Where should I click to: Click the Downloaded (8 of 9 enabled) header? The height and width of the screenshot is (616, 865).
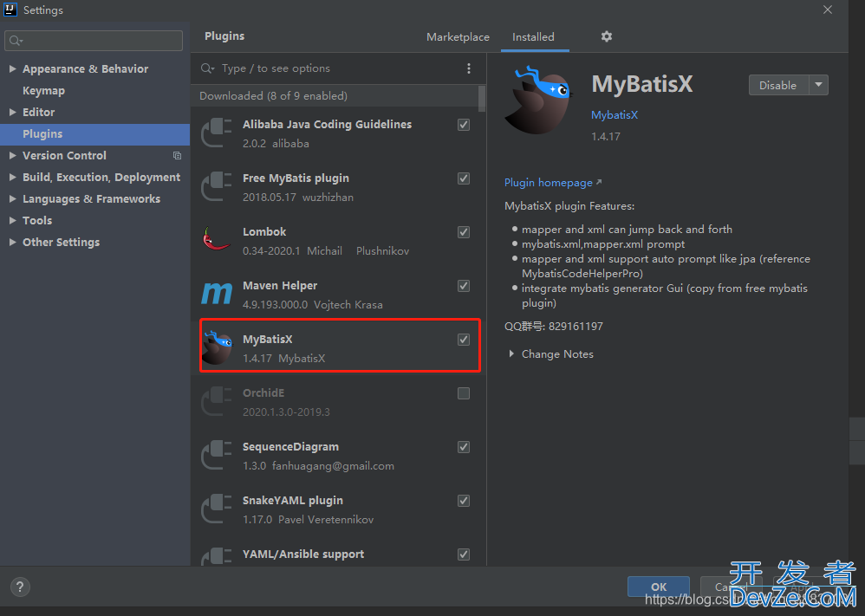tap(274, 96)
